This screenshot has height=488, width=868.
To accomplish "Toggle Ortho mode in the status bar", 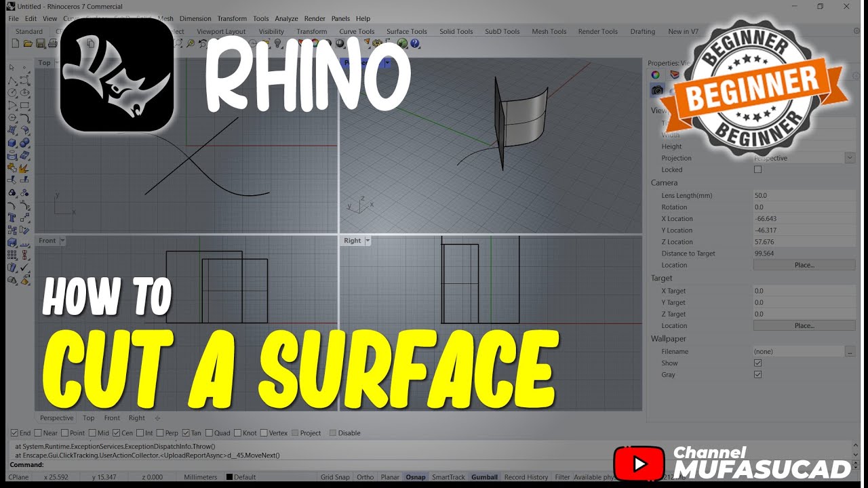I will [365, 477].
